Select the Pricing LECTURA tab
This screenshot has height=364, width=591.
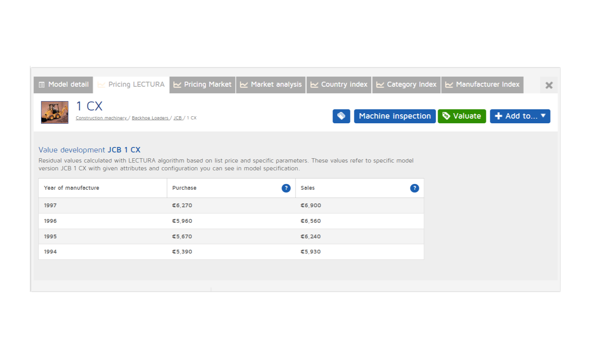131,85
